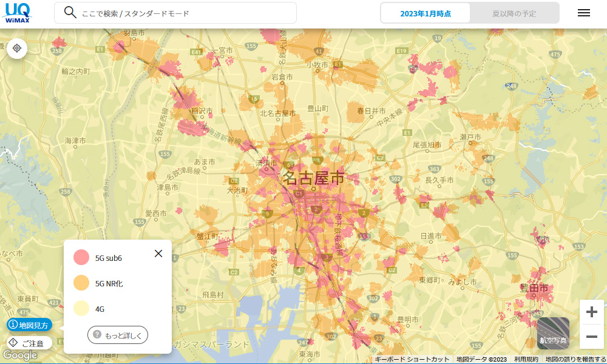Zoom out with the minus button
Screen dimensions: 607x364
pyautogui.click(x=591, y=337)
